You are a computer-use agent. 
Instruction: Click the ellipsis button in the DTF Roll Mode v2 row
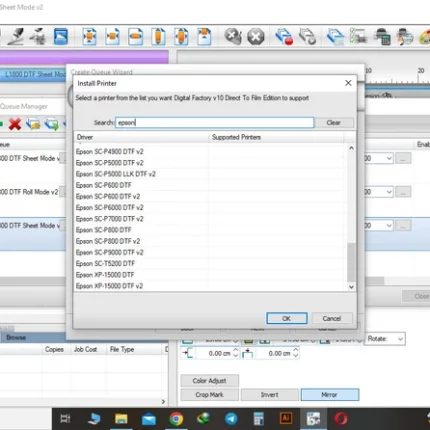(x=403, y=192)
